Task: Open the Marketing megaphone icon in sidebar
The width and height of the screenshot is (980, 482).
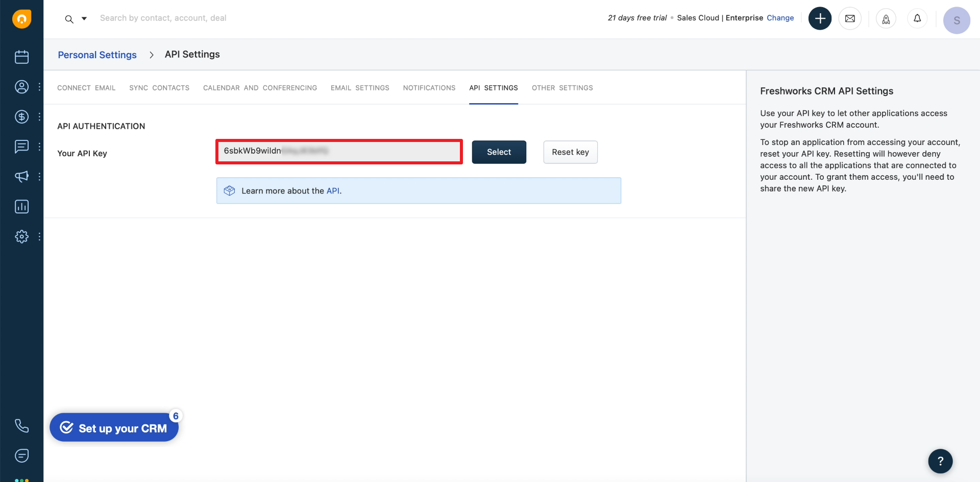Action: (21, 177)
